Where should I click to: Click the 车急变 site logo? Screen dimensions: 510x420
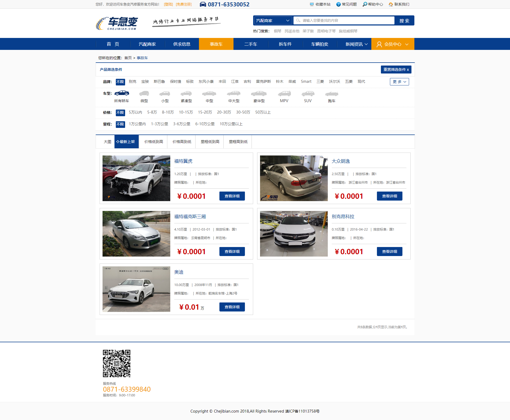point(117,24)
